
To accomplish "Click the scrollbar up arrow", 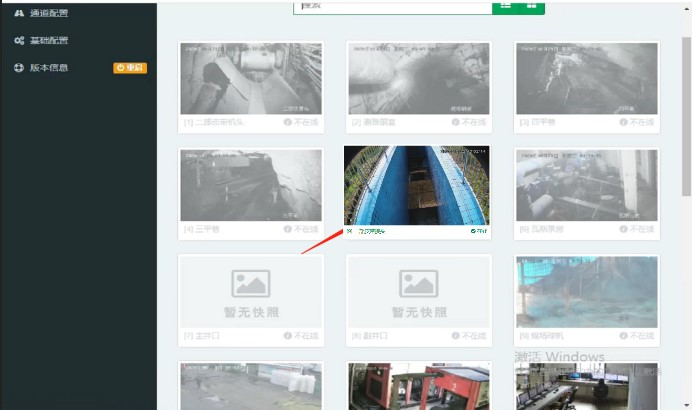I will click(x=687, y=9).
